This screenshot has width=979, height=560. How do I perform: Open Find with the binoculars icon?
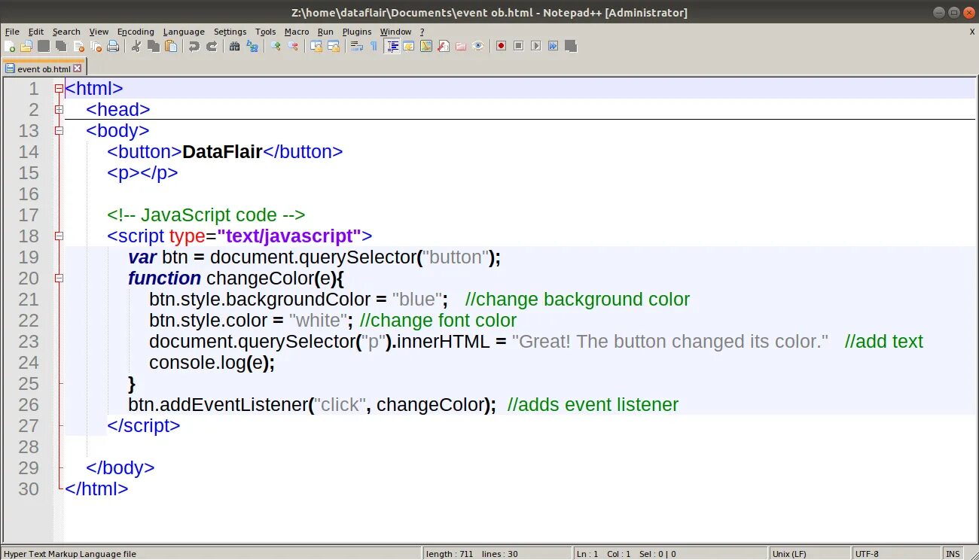(x=234, y=46)
